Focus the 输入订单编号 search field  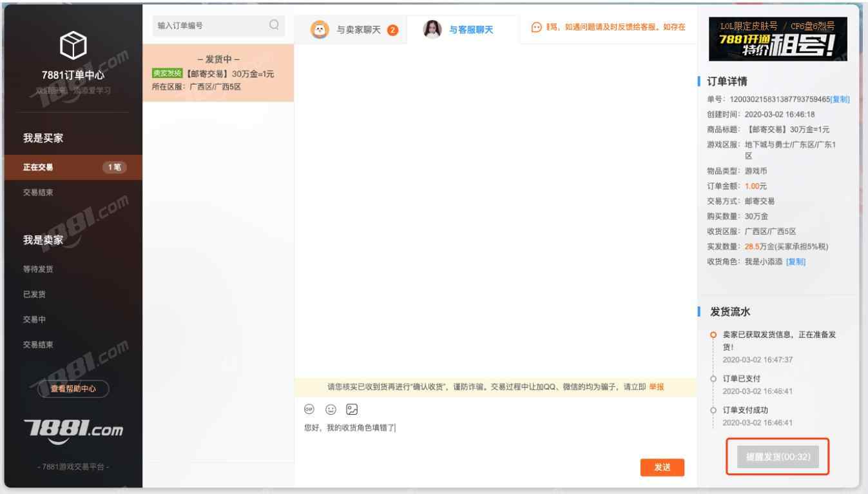(x=219, y=25)
